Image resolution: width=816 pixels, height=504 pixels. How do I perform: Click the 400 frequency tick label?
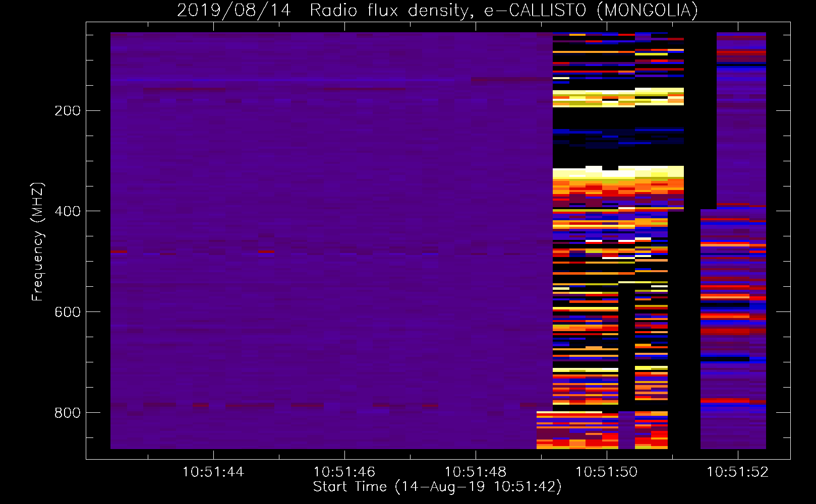(x=68, y=211)
